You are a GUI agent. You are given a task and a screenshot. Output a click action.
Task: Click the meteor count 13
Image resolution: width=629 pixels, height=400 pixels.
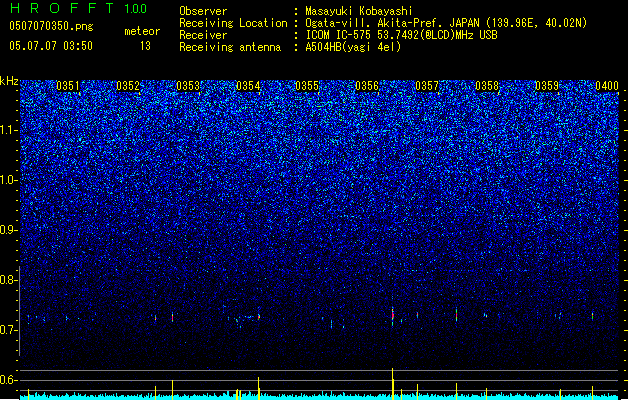coord(145,46)
